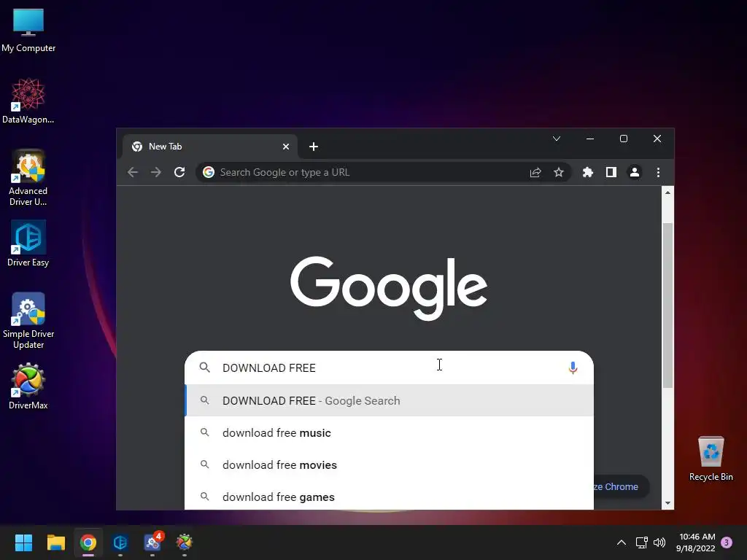This screenshot has width=747, height=560.
Task: Open the Recycle Bin
Action: (711, 459)
